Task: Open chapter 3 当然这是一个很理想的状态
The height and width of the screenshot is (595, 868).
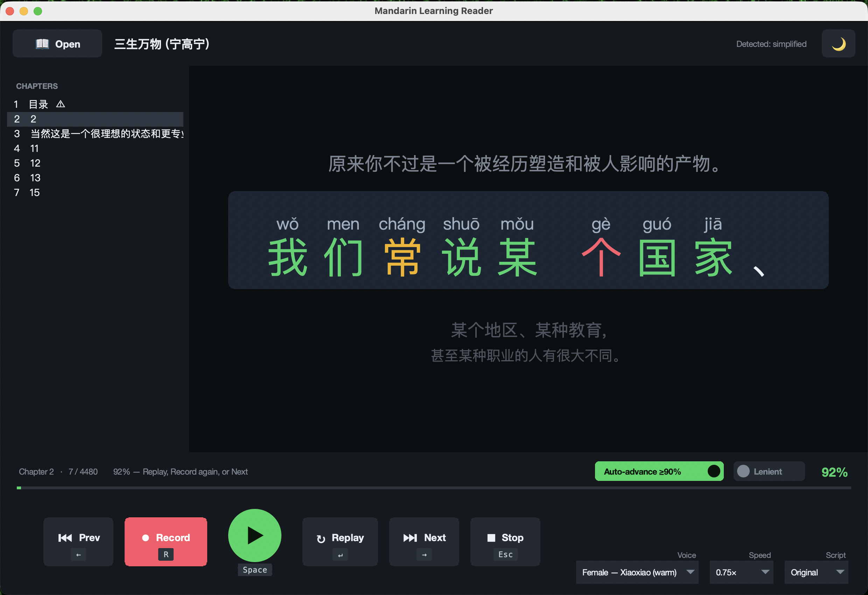Action: 95,134
